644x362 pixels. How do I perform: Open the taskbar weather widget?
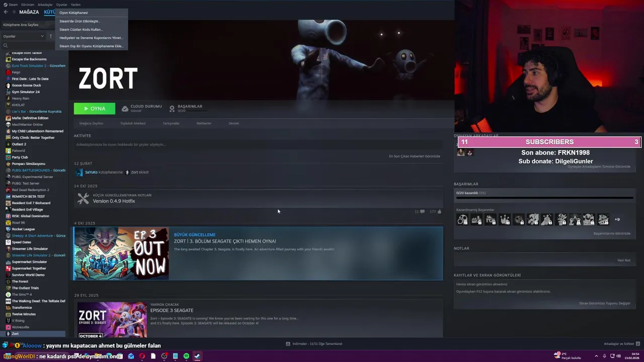pos(567,356)
